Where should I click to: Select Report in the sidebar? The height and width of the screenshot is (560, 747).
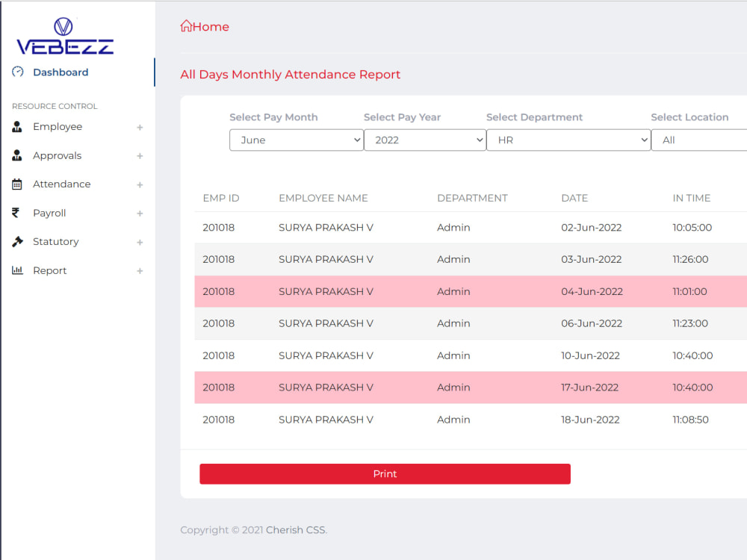[49, 270]
